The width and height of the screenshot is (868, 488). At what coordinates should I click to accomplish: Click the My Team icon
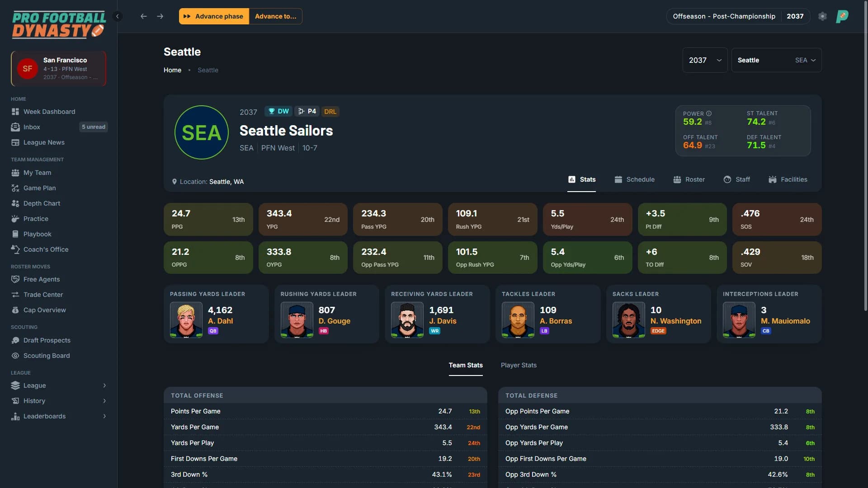pyautogui.click(x=15, y=173)
